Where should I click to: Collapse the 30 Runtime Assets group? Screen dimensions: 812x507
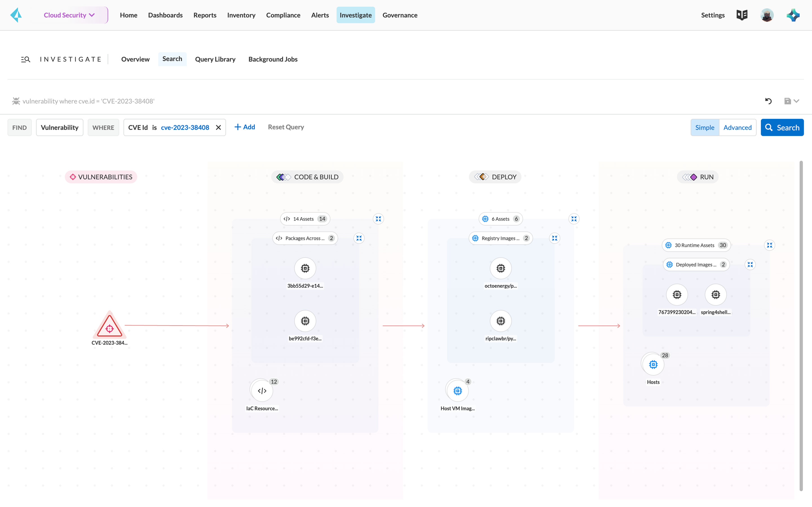(x=769, y=245)
